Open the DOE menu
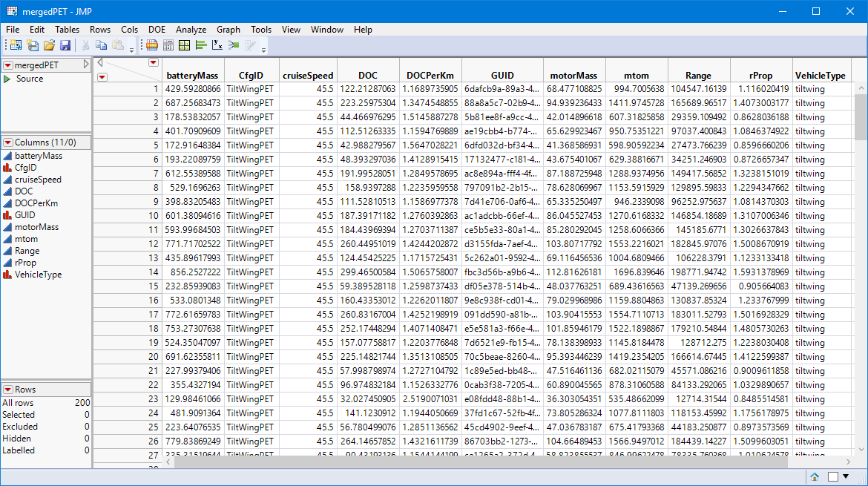 (157, 30)
